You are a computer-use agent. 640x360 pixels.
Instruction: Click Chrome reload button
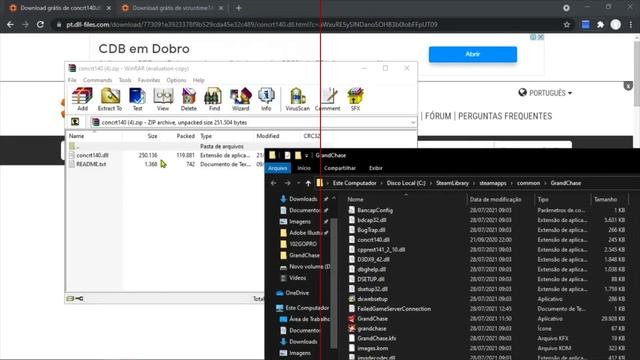(40, 24)
